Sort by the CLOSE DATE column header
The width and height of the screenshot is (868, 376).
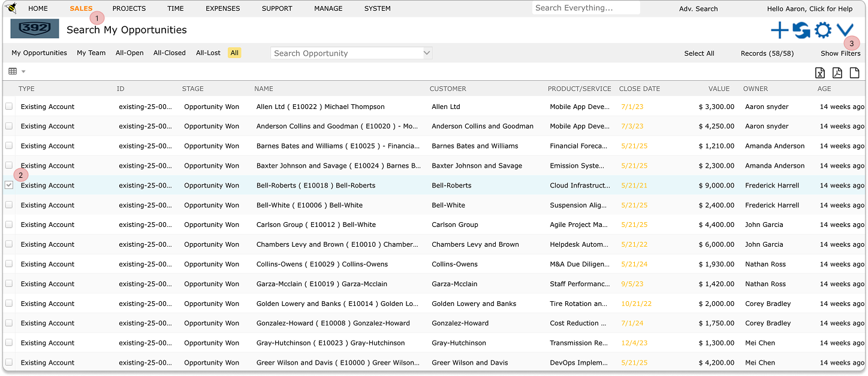pos(640,89)
